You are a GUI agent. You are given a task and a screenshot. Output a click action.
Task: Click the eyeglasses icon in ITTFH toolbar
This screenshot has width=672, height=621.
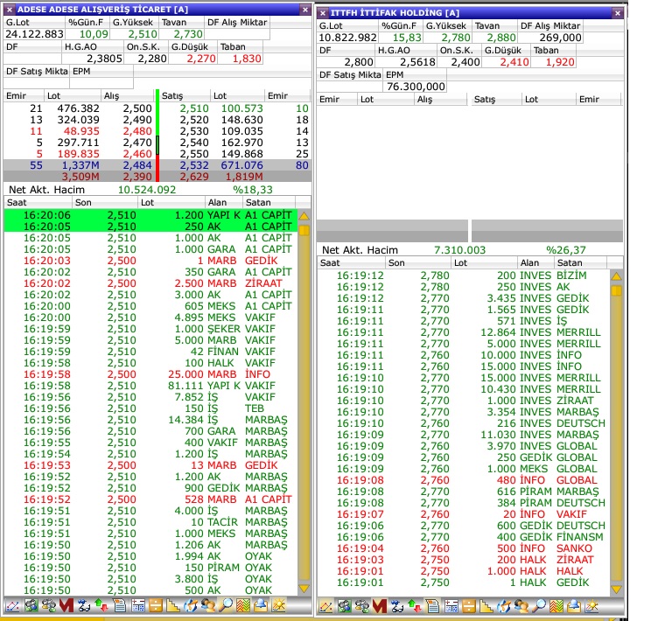(397, 606)
